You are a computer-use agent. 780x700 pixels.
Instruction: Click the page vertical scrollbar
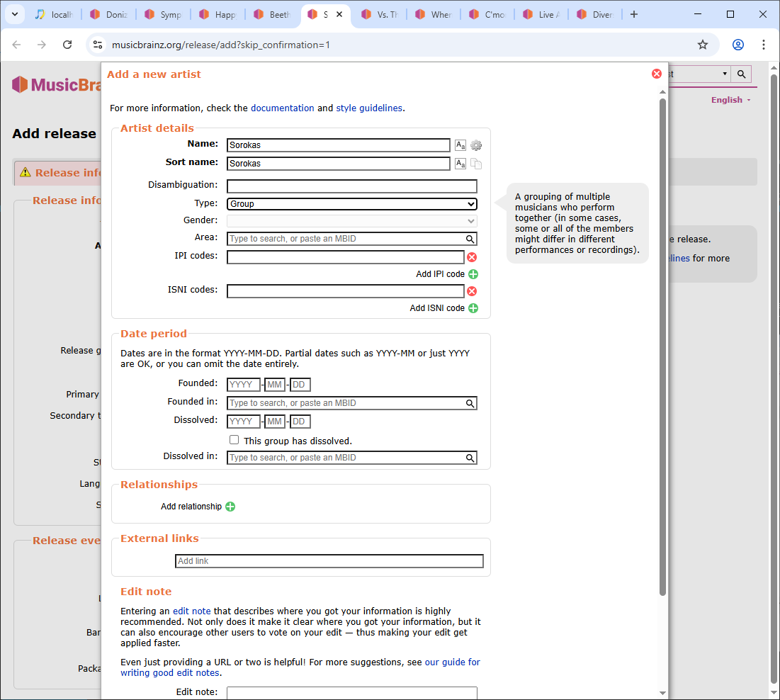tap(774, 378)
